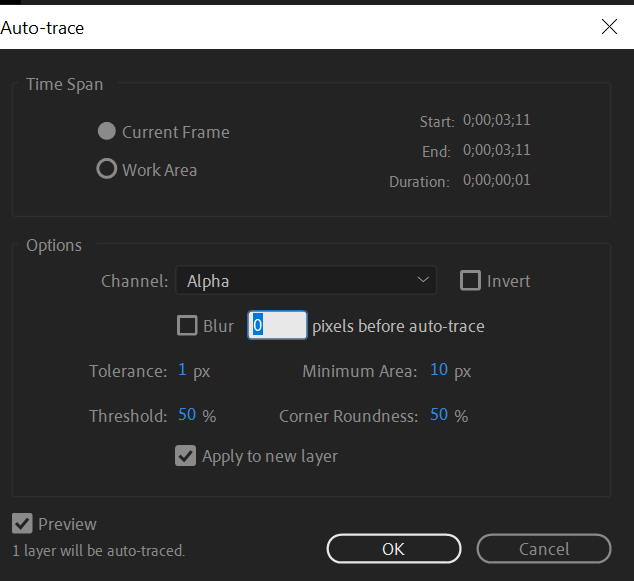Open the Channel dropdown set to Alpha

pos(306,280)
